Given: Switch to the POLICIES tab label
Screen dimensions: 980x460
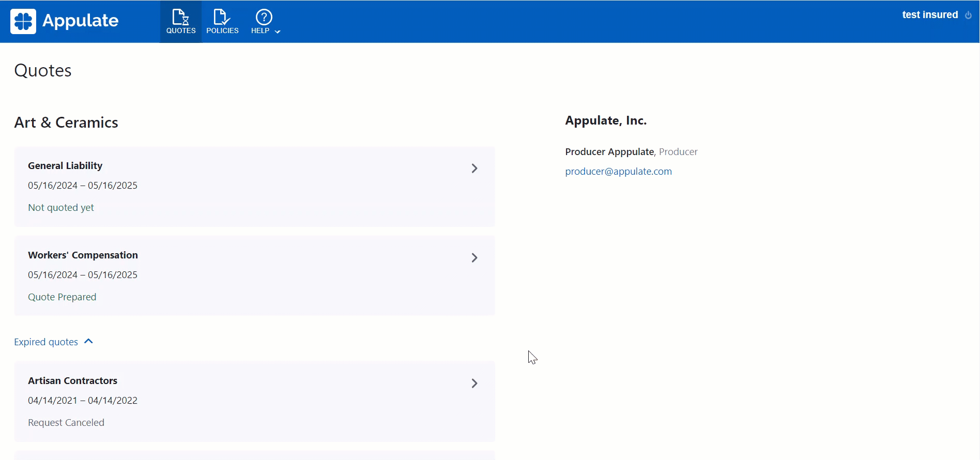Looking at the screenshot, I should (222, 30).
